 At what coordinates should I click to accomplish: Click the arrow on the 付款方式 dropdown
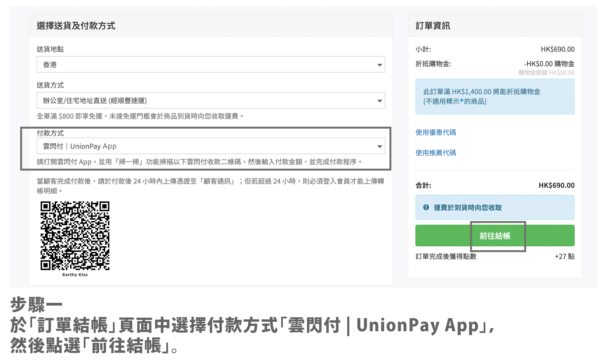(x=379, y=146)
